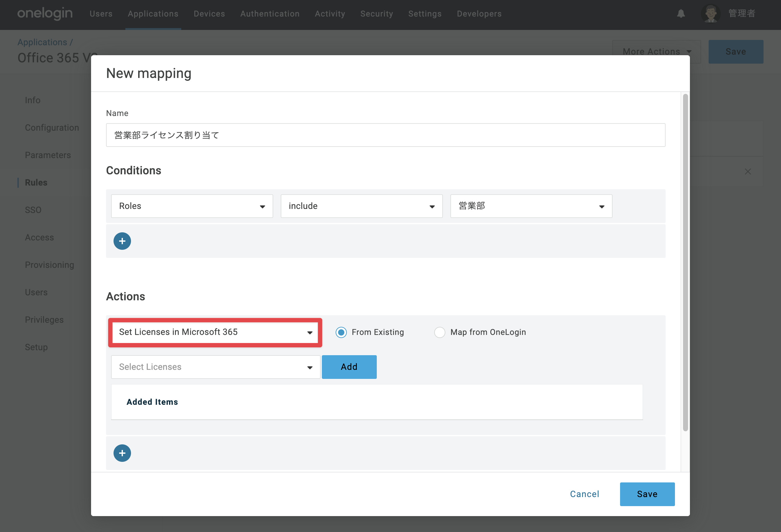Select the From Existing radio option
781x532 pixels.
coord(341,332)
